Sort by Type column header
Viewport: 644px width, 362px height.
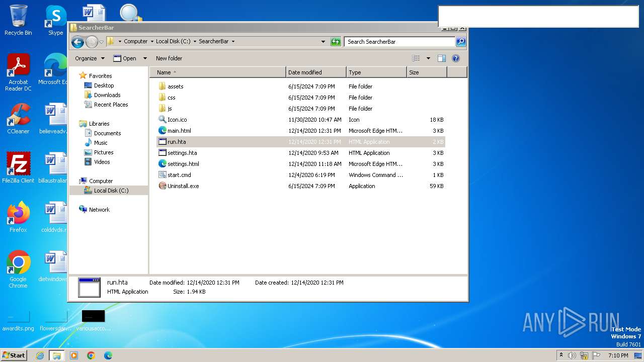[376, 72]
